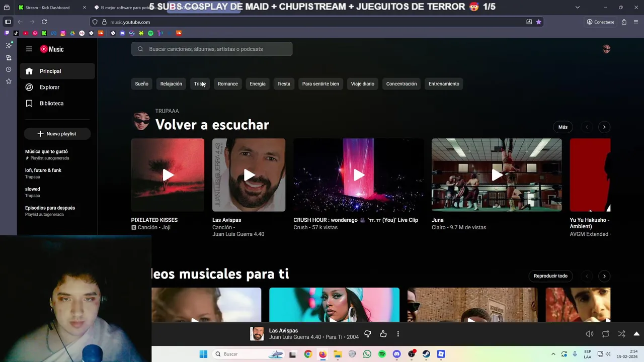Click the Buscar canciones search field
Viewport: 644px width, 362px height.
click(x=212, y=49)
